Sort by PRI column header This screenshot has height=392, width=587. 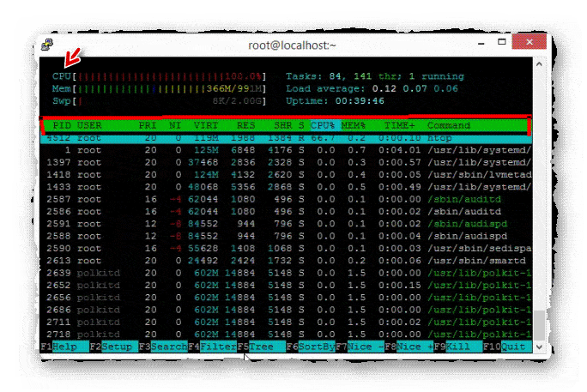pos(148,125)
